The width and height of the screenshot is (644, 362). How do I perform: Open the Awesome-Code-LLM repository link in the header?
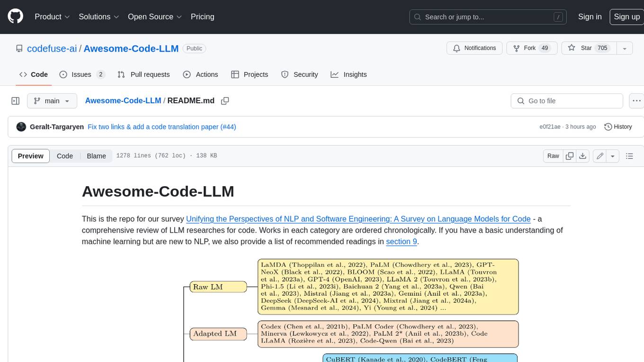pyautogui.click(x=131, y=48)
